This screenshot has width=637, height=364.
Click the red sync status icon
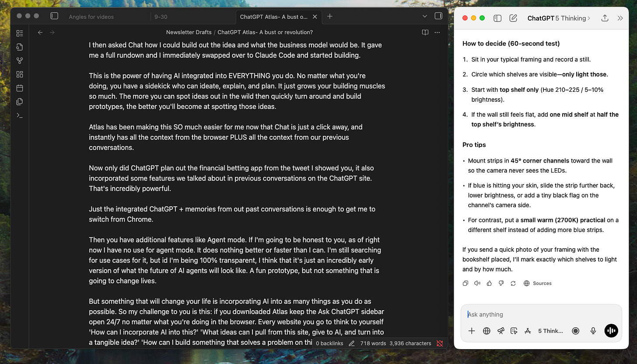coord(440,343)
